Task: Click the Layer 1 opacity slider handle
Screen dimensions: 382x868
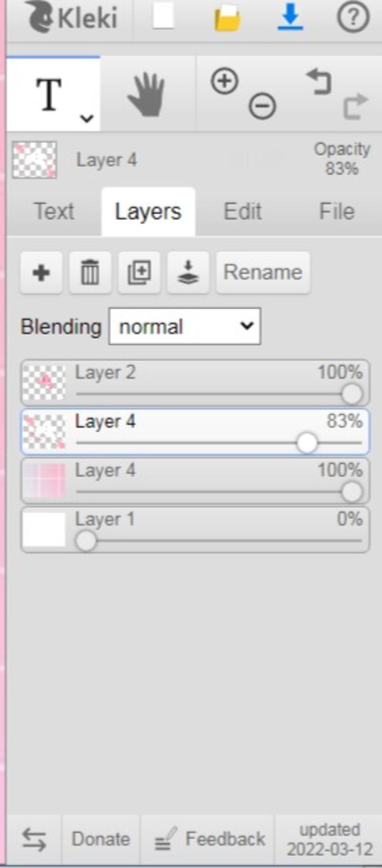Action: (86, 541)
